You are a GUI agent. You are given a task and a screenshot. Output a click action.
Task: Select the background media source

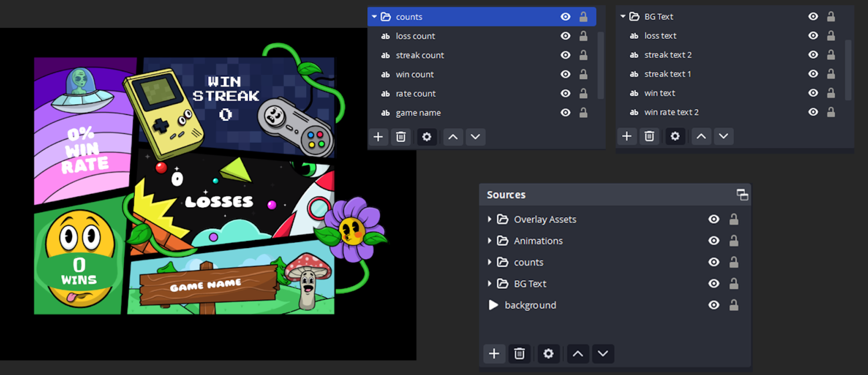click(530, 305)
